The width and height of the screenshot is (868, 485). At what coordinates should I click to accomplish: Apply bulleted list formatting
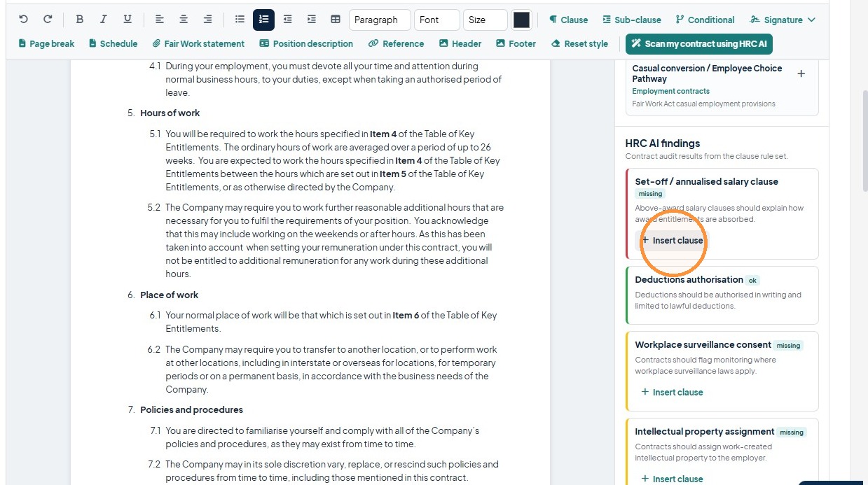coord(240,20)
